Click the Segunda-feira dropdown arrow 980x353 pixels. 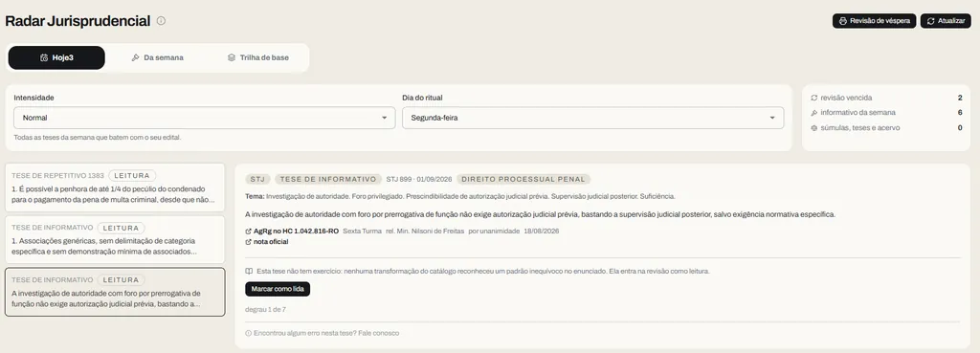[x=772, y=118]
